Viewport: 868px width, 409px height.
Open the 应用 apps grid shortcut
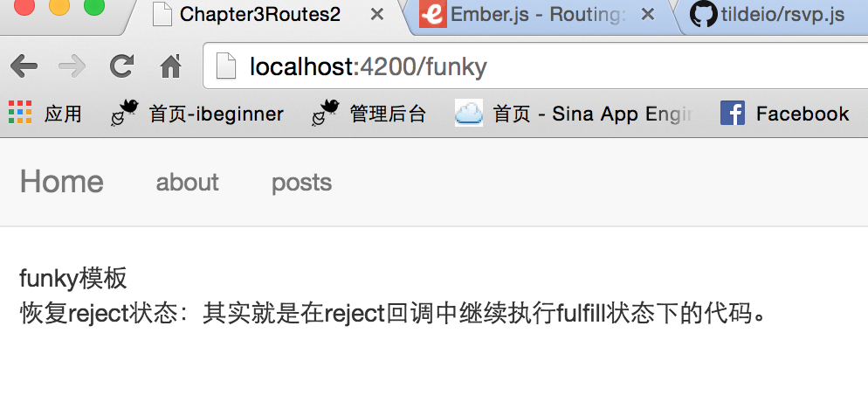pos(45,114)
